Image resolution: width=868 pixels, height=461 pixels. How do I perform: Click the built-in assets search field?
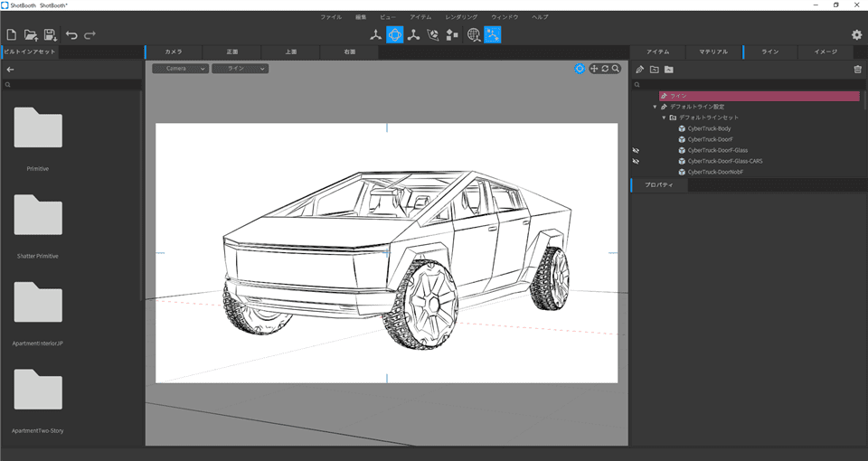(72, 85)
